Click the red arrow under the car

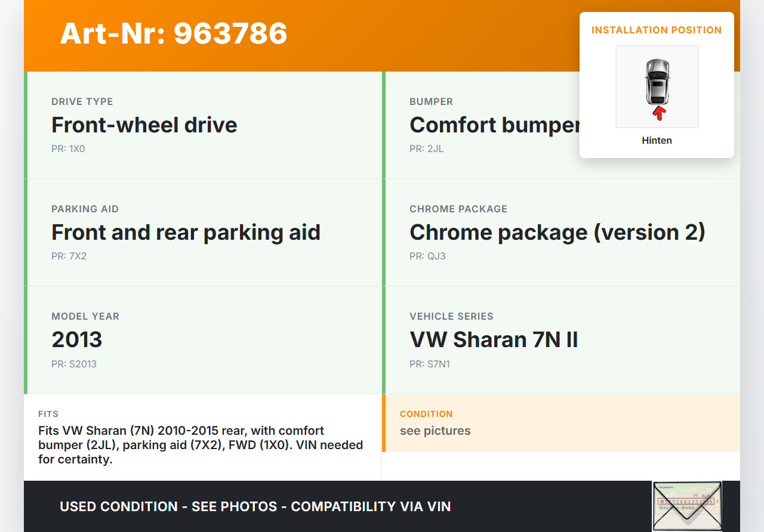658,113
